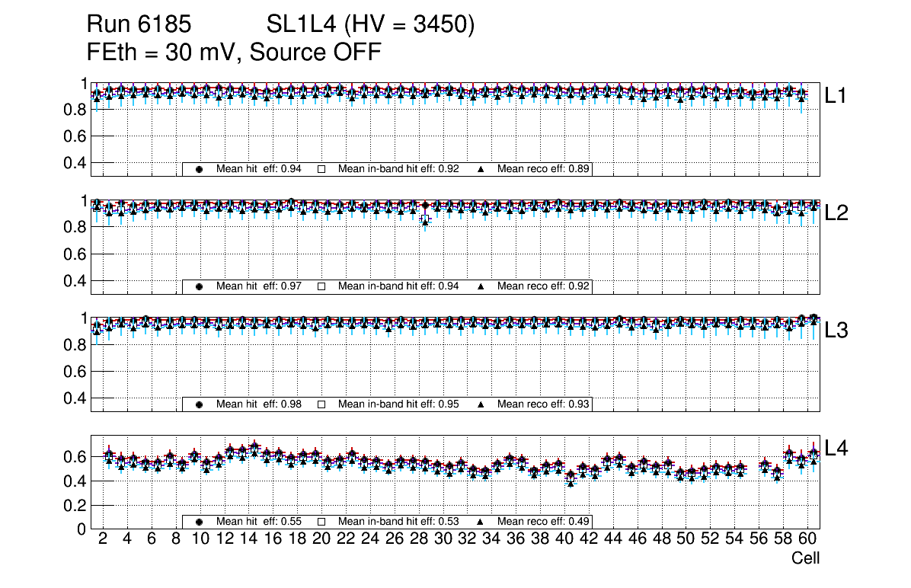Click the filled circle legend marker in L2
The height and width of the screenshot is (588, 911).
coord(200,286)
